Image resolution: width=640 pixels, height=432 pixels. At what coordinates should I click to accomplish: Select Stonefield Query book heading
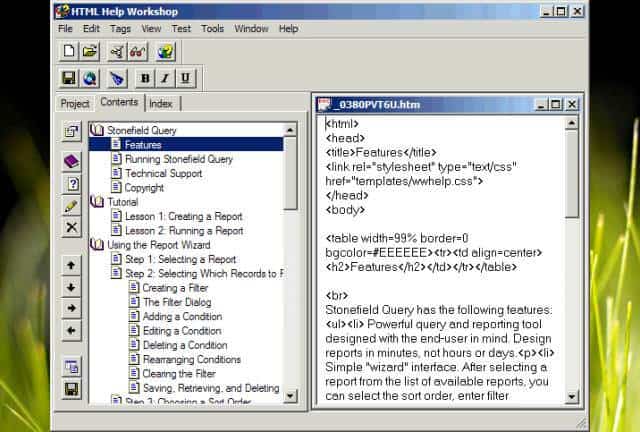142,130
